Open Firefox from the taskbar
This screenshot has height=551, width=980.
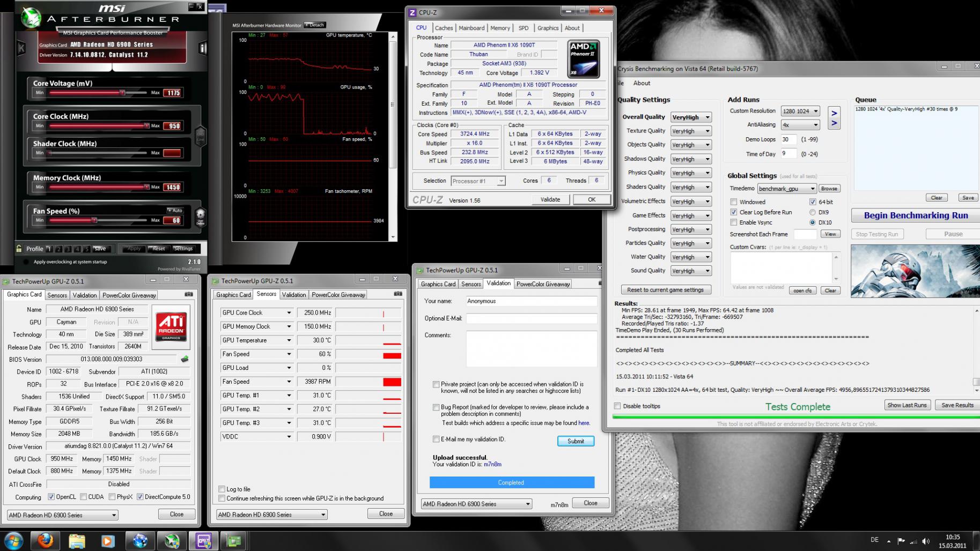click(x=46, y=541)
